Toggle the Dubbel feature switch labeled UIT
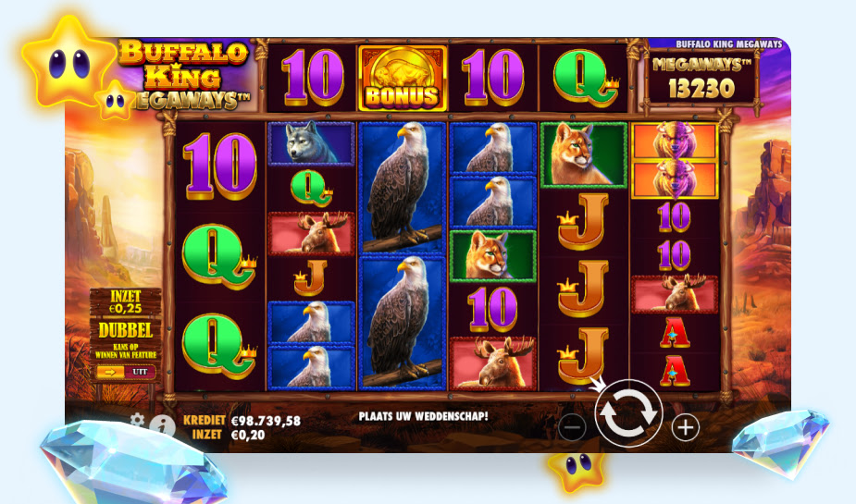This screenshot has width=856, height=504. click(x=126, y=372)
